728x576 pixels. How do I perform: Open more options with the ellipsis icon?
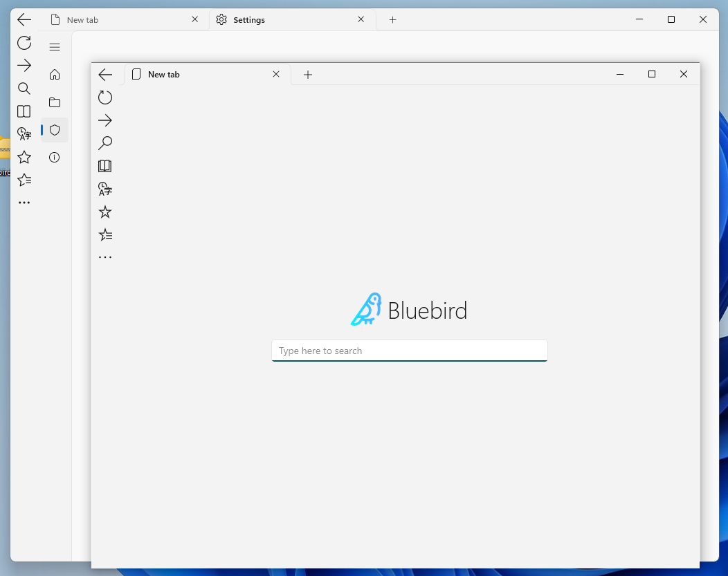click(x=105, y=256)
